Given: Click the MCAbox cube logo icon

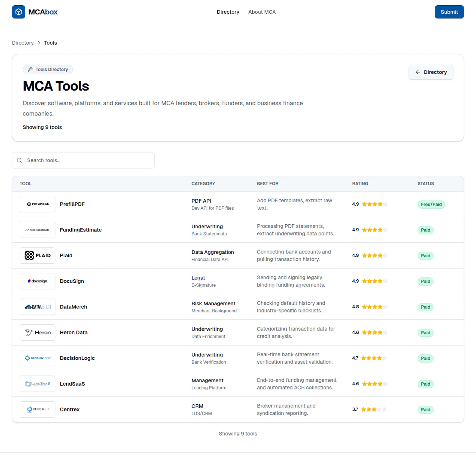Looking at the screenshot, I should coord(18,12).
